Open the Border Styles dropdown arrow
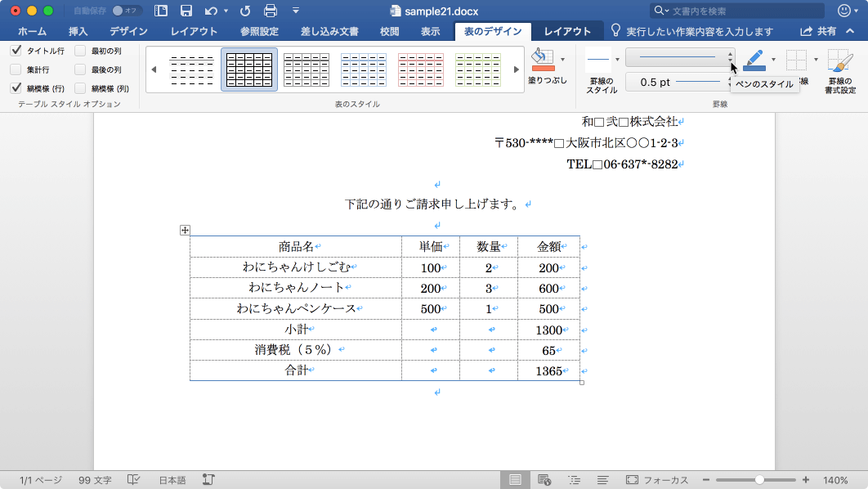The height and width of the screenshot is (489, 868). (617, 60)
